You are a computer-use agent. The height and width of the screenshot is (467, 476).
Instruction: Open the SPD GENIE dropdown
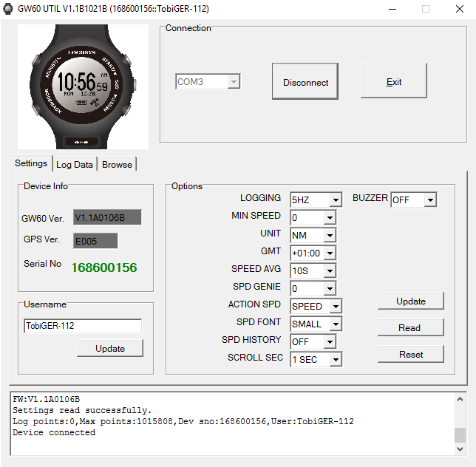point(330,288)
